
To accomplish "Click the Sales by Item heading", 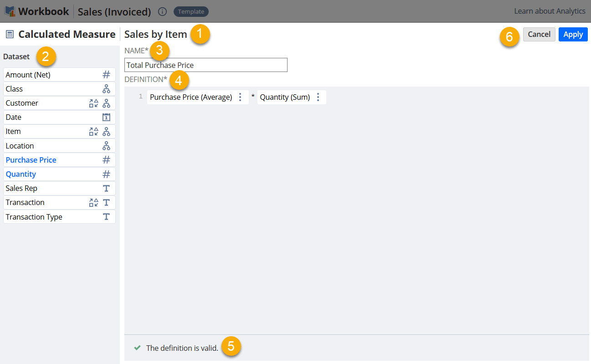I will (x=156, y=34).
